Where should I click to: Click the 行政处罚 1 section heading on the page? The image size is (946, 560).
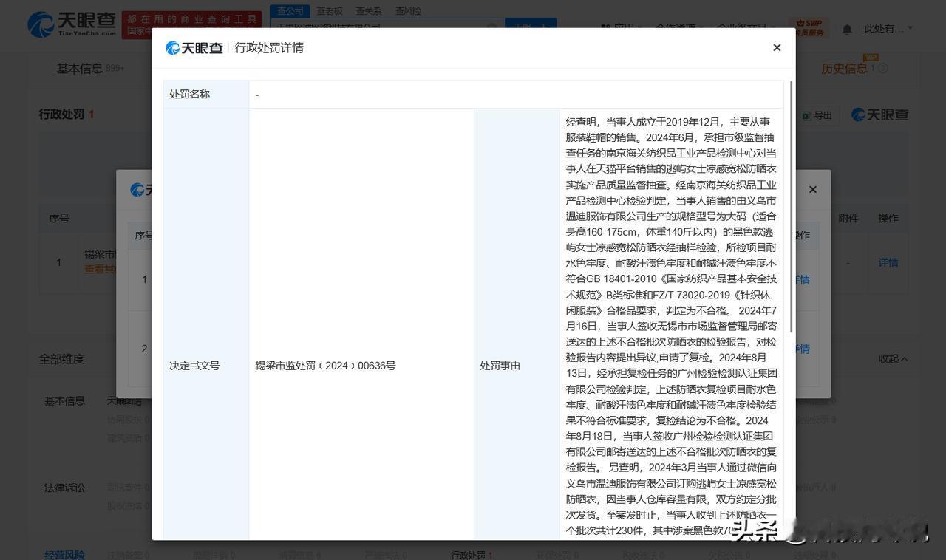pyautogui.click(x=67, y=115)
